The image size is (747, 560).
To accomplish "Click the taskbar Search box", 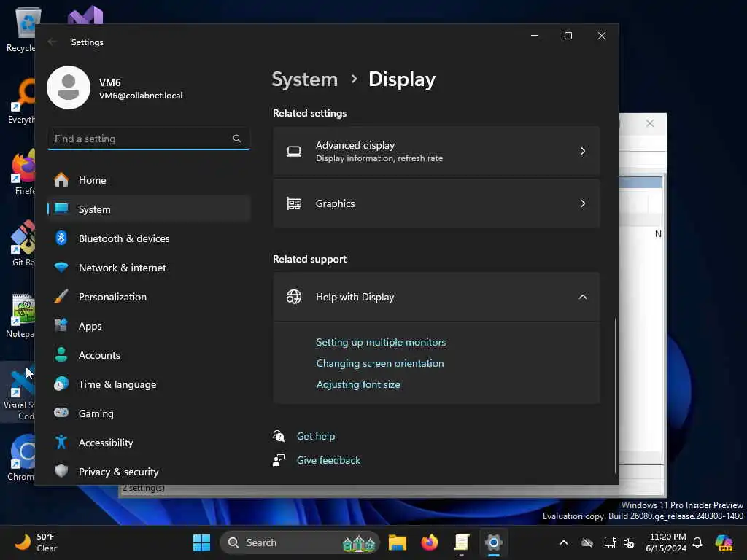I will [299, 542].
